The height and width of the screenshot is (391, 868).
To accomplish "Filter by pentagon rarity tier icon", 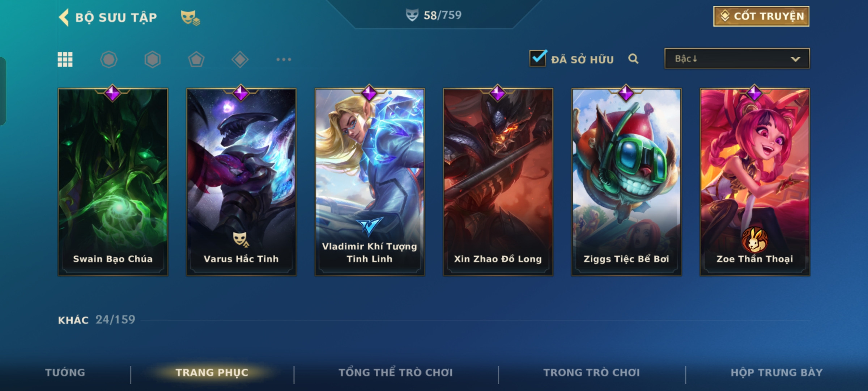I will (196, 59).
